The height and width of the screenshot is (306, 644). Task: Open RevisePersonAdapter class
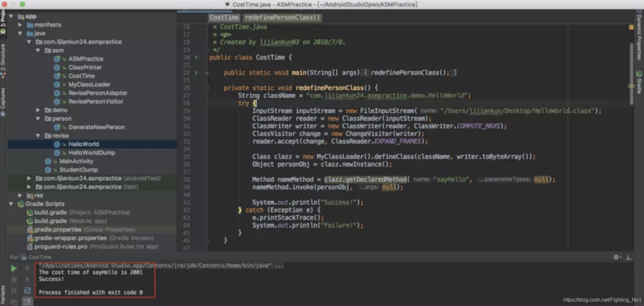point(98,93)
